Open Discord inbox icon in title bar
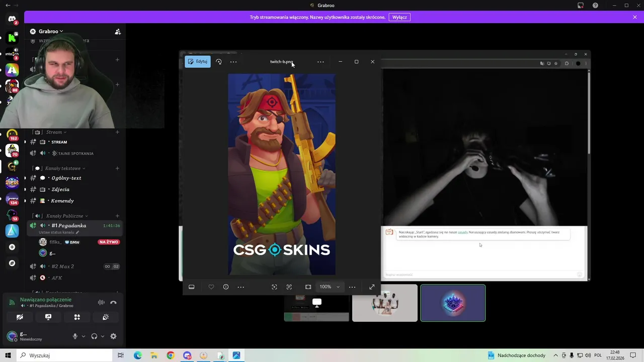Screen dimensions: 644x362 581,6
